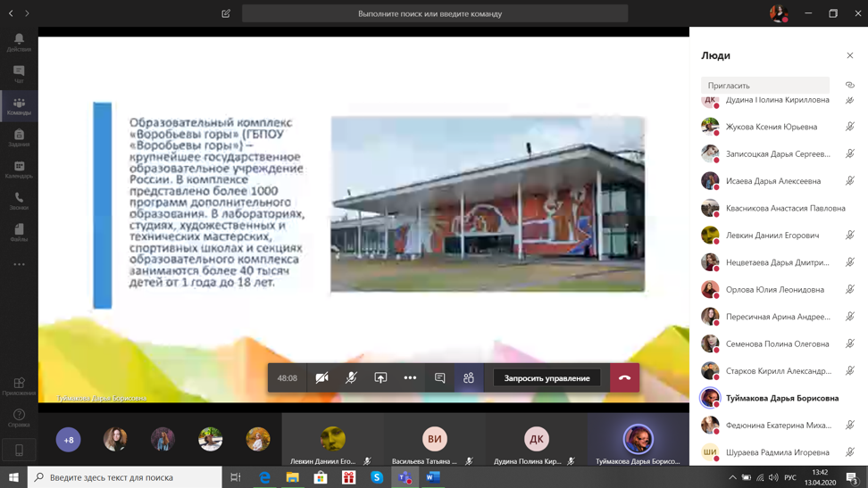Click the Пригласить invite input field
The width and height of the screenshot is (868, 488).
point(765,86)
